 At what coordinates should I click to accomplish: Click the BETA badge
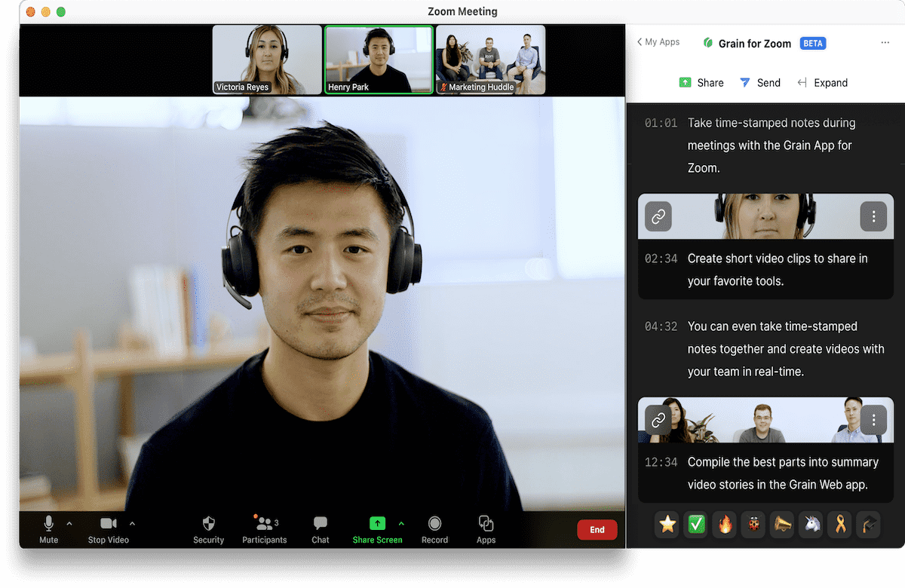coord(813,43)
